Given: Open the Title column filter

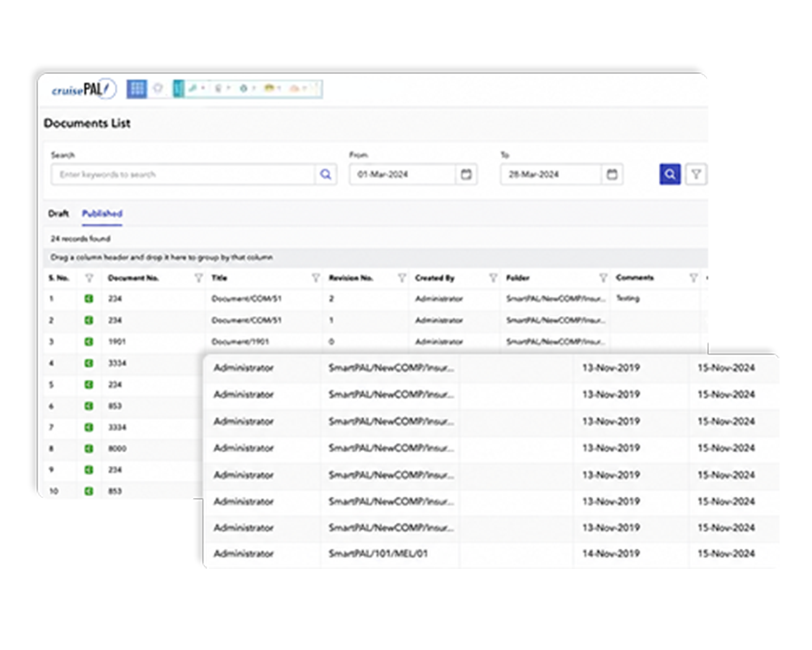Looking at the screenshot, I should [316, 278].
